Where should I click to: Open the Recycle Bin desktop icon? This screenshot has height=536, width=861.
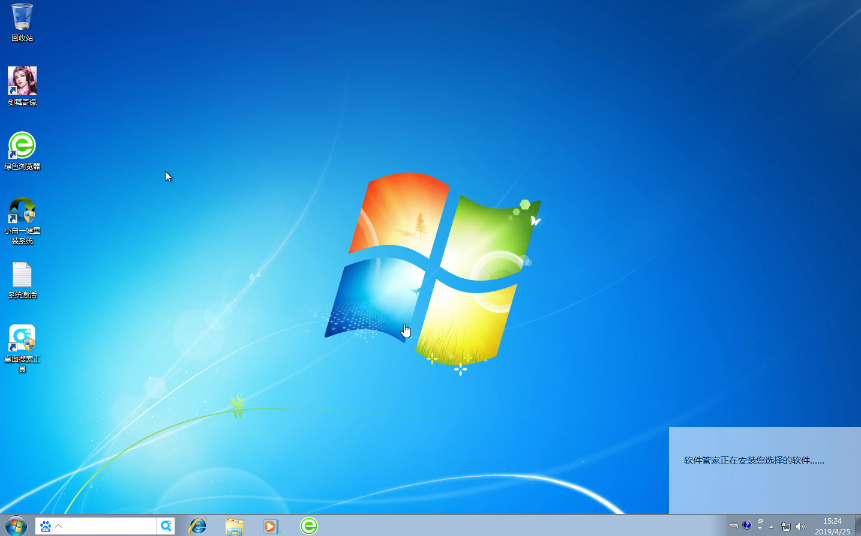(x=22, y=22)
